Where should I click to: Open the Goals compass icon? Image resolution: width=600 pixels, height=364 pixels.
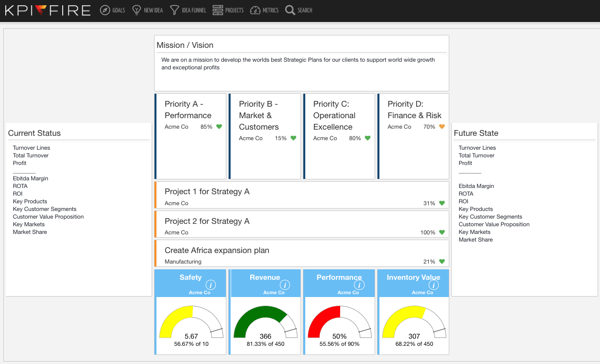tap(105, 10)
